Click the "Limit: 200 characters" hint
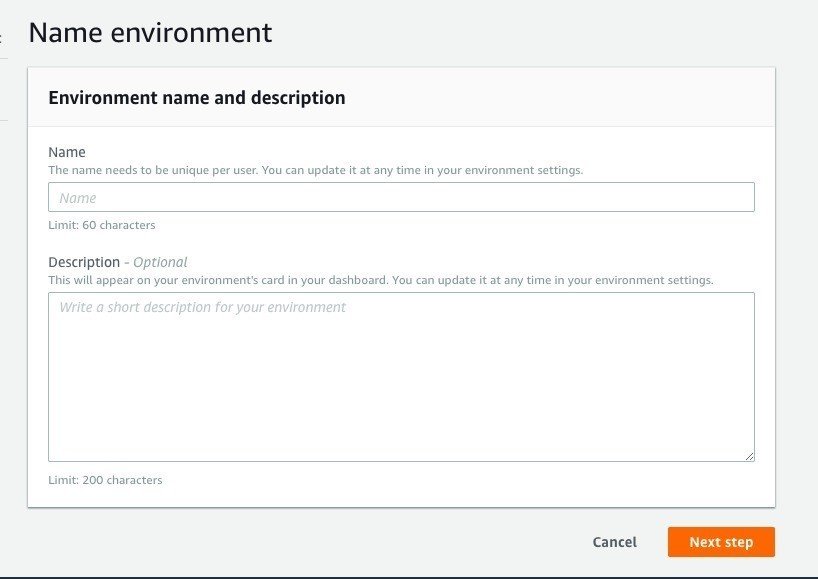Viewport: 818px width, 579px height. click(x=105, y=480)
